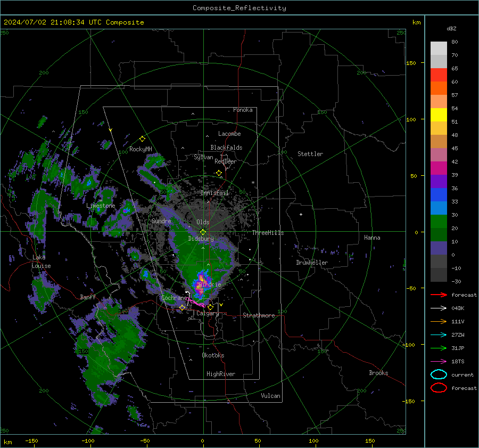
Task: Click the Drumheller label
Action: [312, 263]
